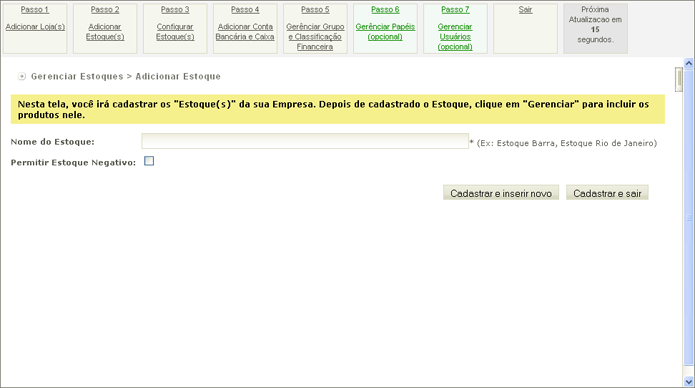Open Passo 5 Gerenciar Grupo e Classificação Financeira
This screenshot has height=388, width=695.
point(315,29)
